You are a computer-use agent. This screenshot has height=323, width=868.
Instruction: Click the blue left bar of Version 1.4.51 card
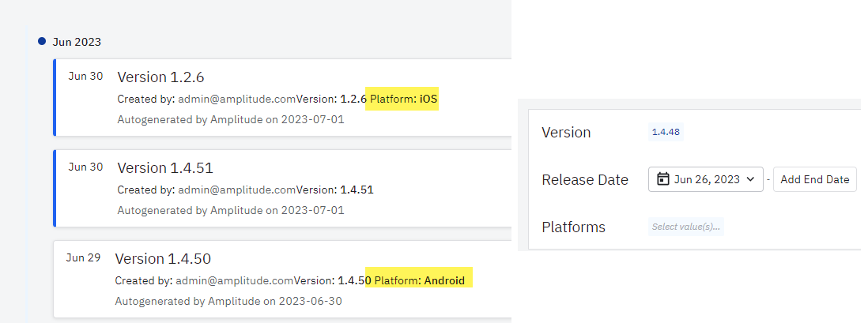point(55,188)
